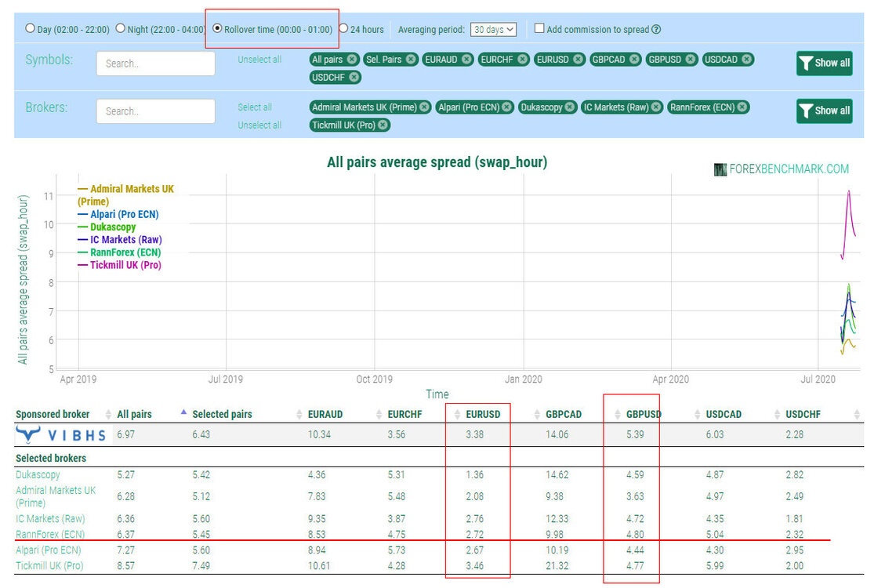Click Select all for Brokers

255,107
